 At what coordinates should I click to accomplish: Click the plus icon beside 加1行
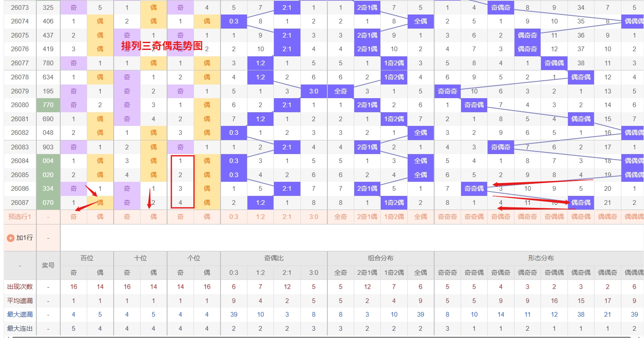click(x=11, y=238)
